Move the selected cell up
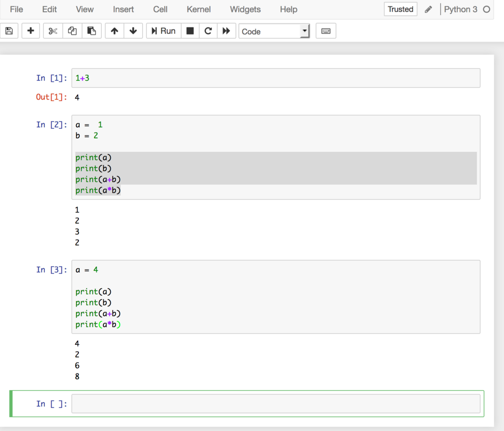Screen dimensions: 504x431 pos(114,31)
